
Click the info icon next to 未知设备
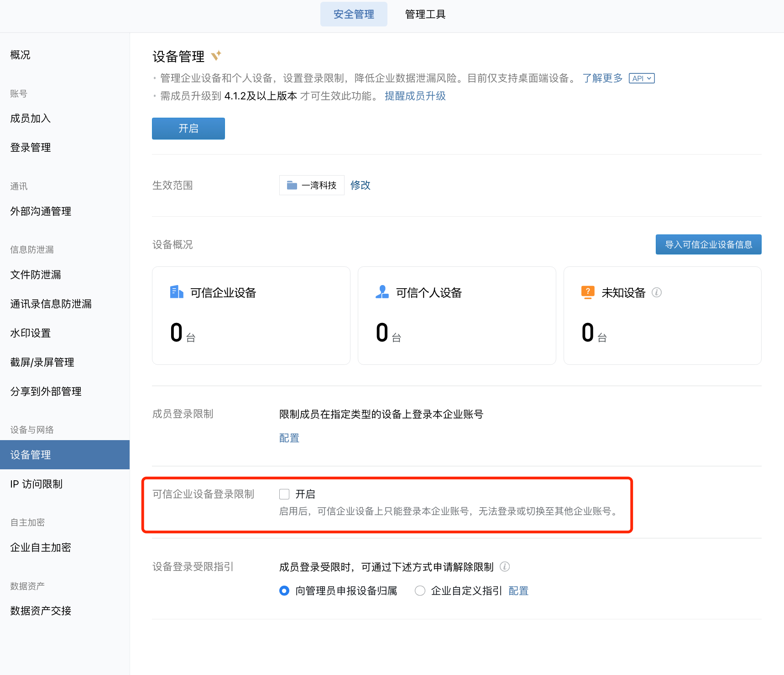(657, 292)
